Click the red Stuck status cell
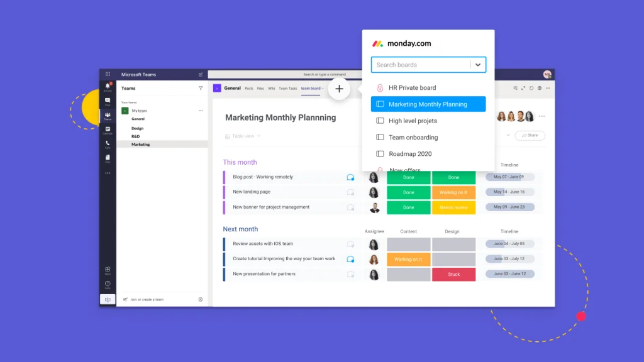The width and height of the screenshot is (644, 362). pos(453,275)
